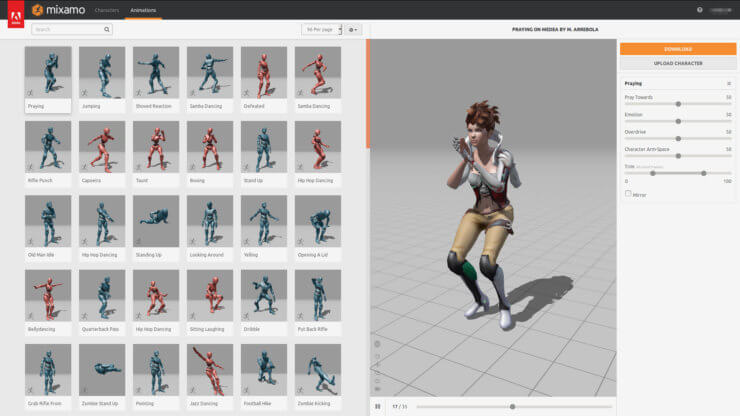This screenshot has height=416, width=740.
Task: Click the orange animation list scrollbar
Action: coord(368,93)
